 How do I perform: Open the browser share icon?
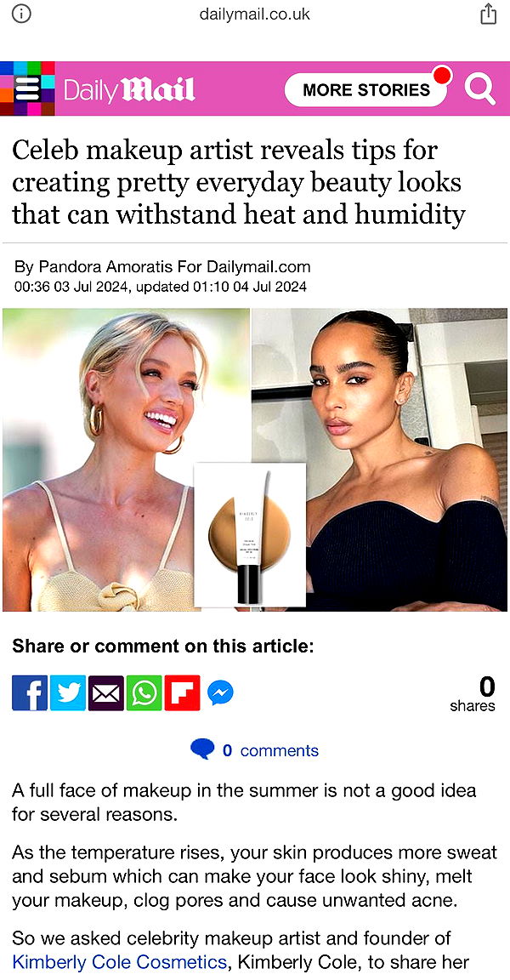(488, 14)
